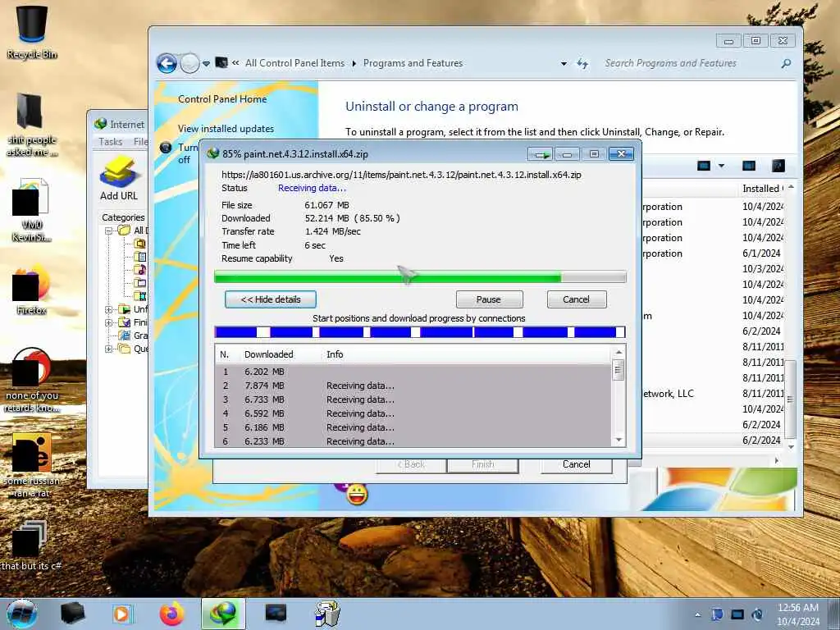Click the help icon in Programs toolbar
This screenshot has height=630, width=840.
pos(778,166)
